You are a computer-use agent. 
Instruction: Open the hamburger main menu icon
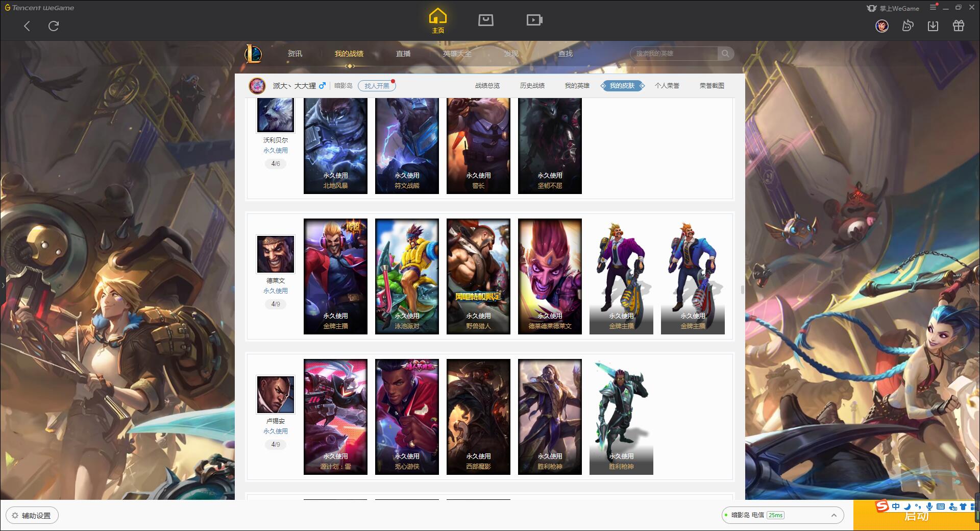933,8
